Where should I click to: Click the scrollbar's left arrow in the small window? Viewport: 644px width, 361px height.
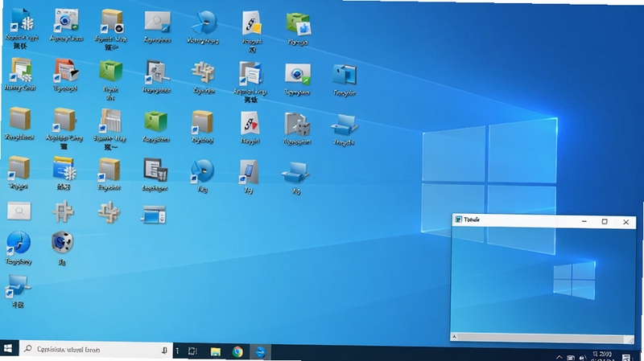point(454,337)
